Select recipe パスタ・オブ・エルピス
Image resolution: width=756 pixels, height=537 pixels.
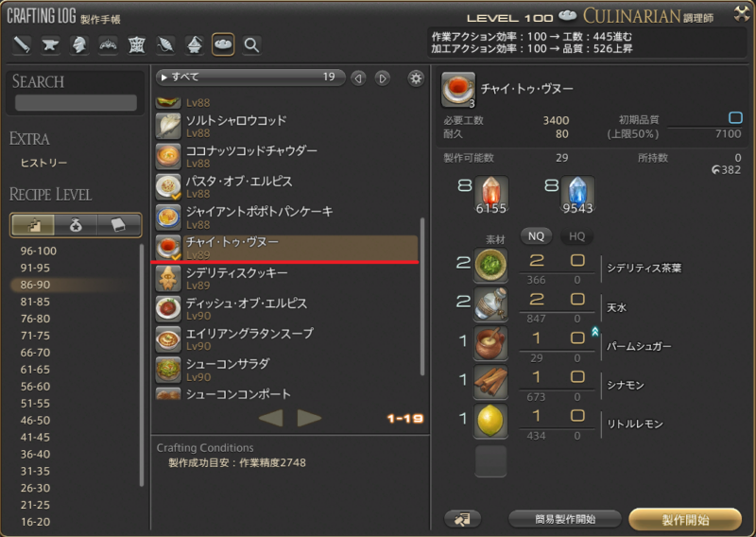[286, 186]
